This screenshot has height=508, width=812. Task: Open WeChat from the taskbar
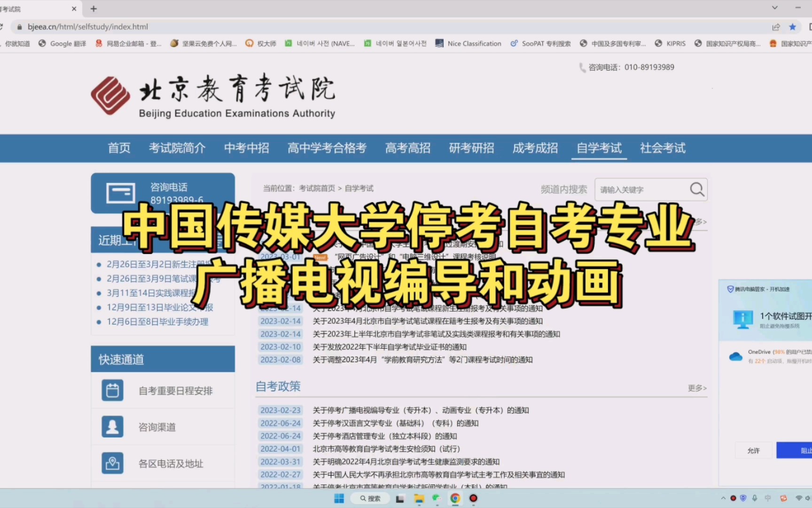[437, 499]
